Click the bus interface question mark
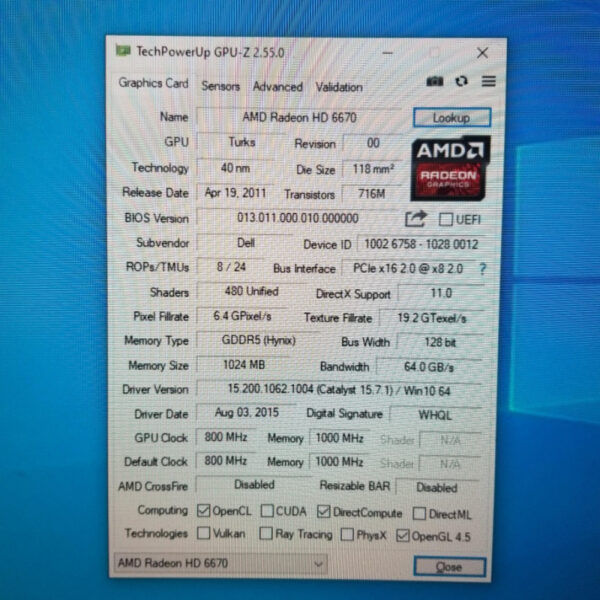Screen dimensions: 600x600 [483, 269]
